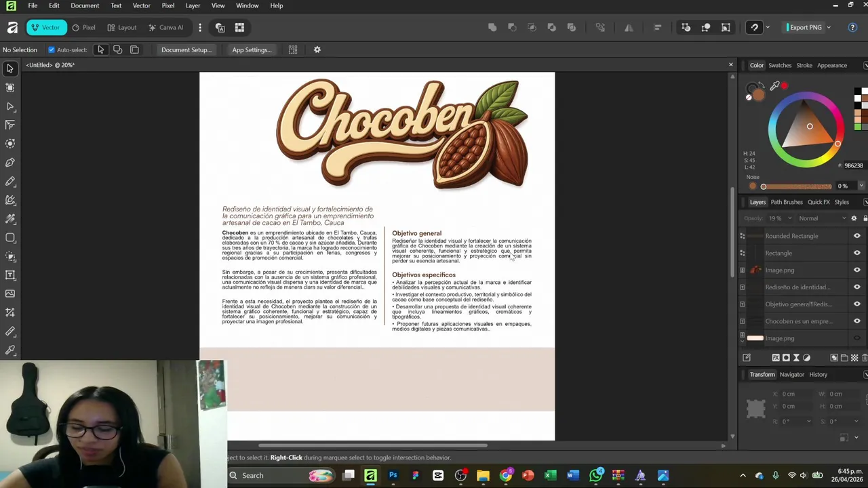This screenshot has width=868, height=488.
Task: Hide the Rediseño de identidad text layer
Action: pyautogui.click(x=856, y=287)
